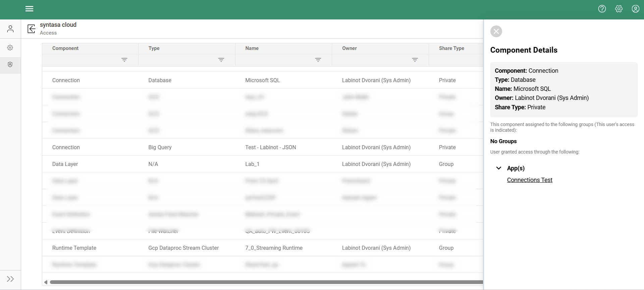Image resolution: width=644 pixels, height=290 pixels.
Task: Open the help question mark icon
Action: [602, 9]
